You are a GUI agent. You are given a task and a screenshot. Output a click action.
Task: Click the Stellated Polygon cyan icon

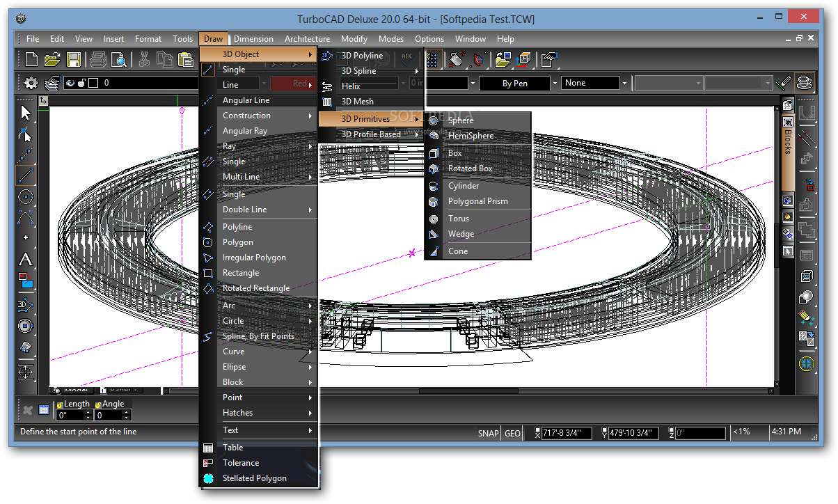(208, 478)
